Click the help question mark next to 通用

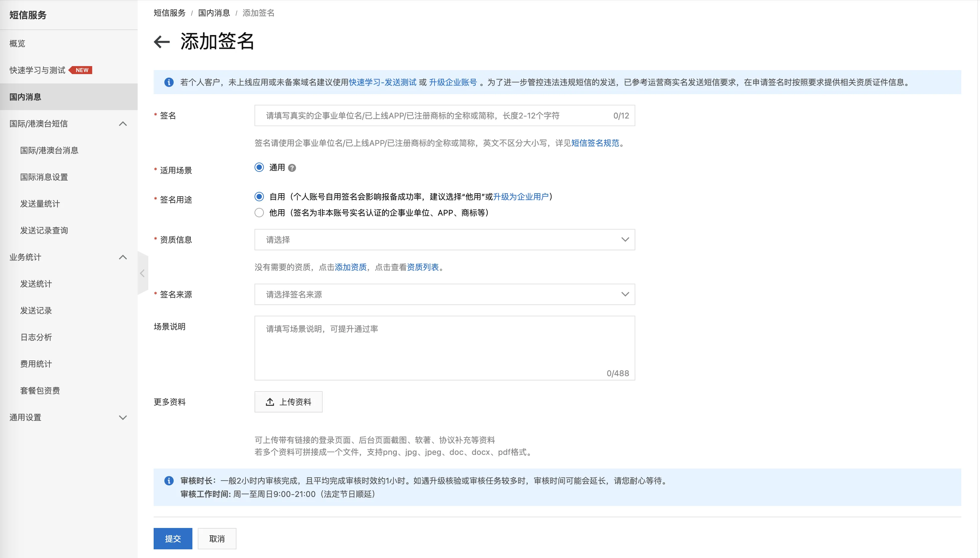(292, 168)
